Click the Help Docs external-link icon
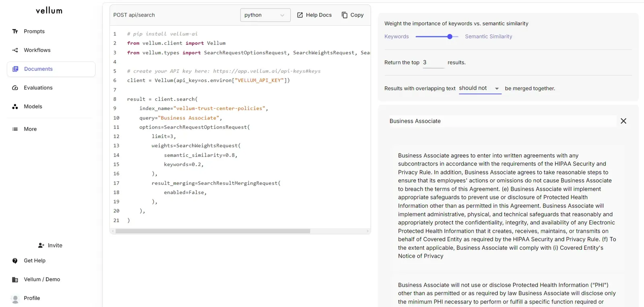Viewport: 644px width, 307px height. click(x=300, y=15)
